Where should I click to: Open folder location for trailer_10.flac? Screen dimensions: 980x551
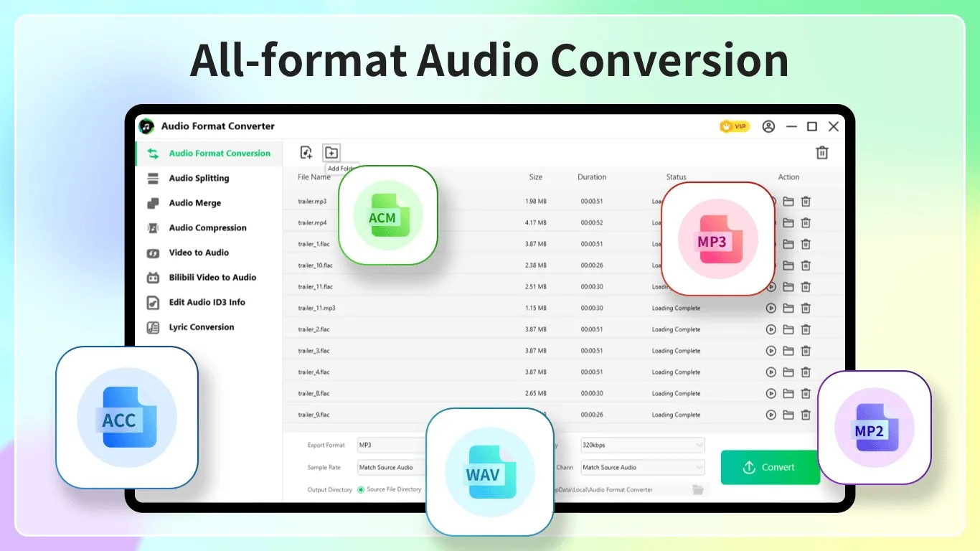click(788, 265)
